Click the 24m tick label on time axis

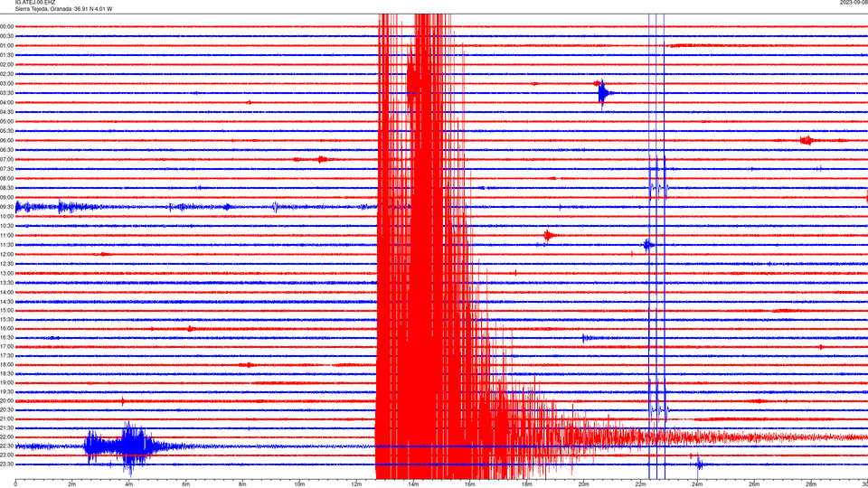697,484
